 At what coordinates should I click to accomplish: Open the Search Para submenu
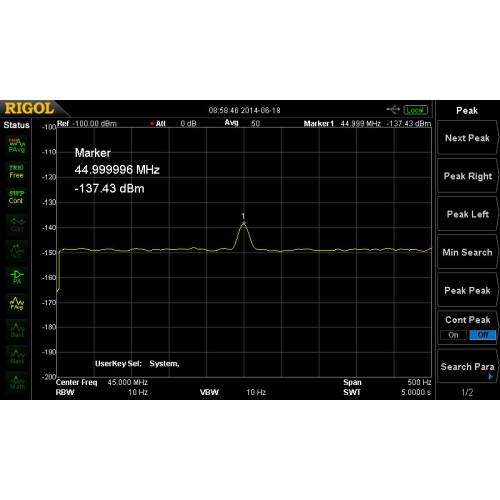pos(467,367)
